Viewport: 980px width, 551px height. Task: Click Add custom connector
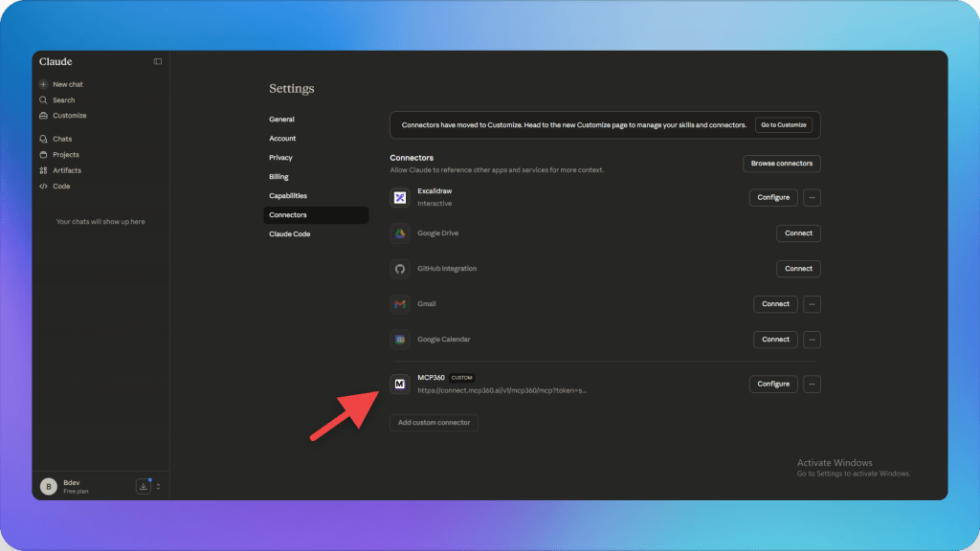[x=434, y=422]
